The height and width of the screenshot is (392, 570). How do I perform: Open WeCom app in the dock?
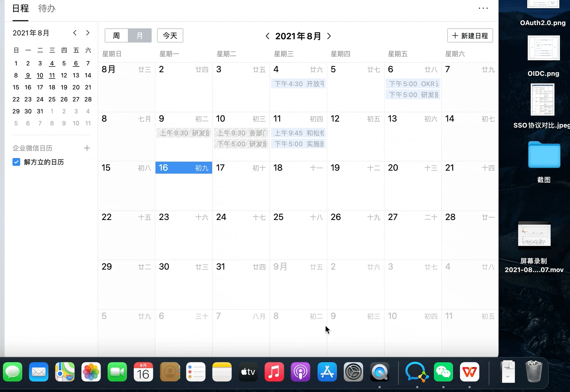(417, 372)
